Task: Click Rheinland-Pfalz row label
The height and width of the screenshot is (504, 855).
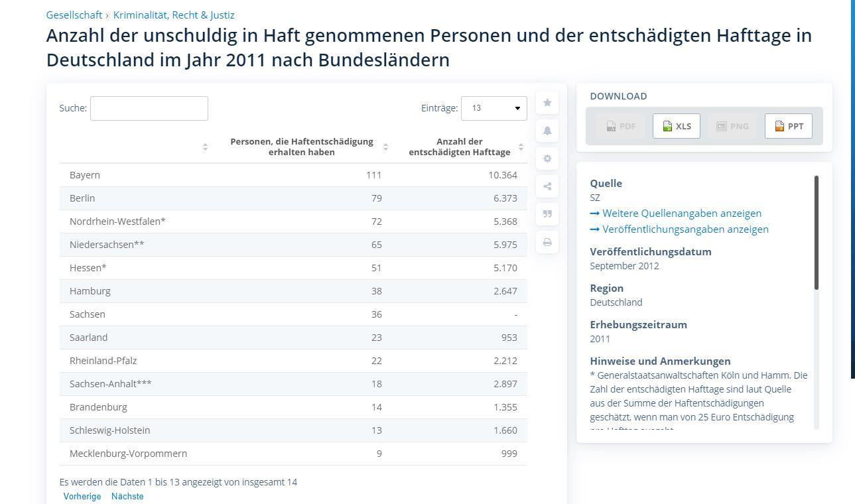Action: 103,361
